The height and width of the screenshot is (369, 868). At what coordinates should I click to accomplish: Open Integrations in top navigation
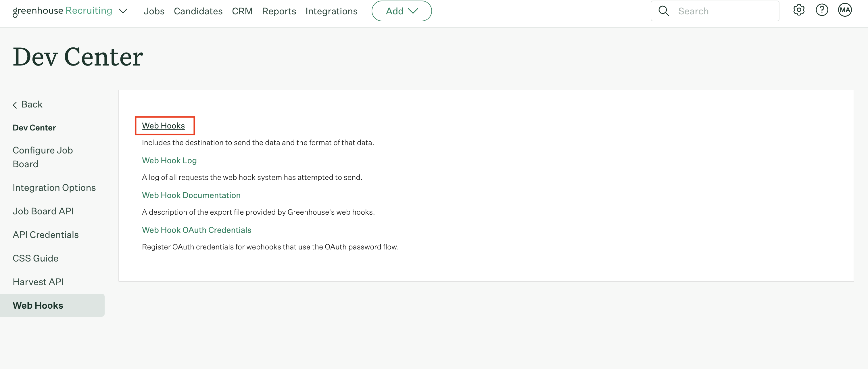pyautogui.click(x=331, y=11)
